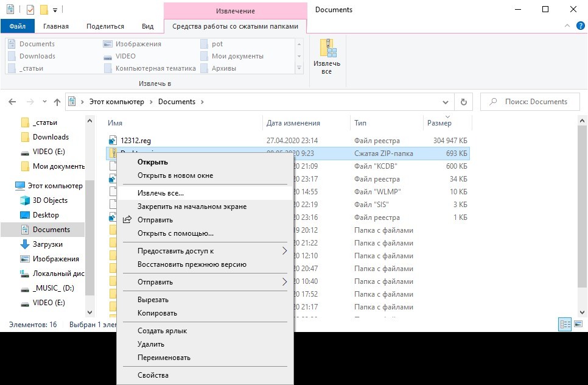
Task: Open recent locations dropdown arrow
Action: click(44, 102)
